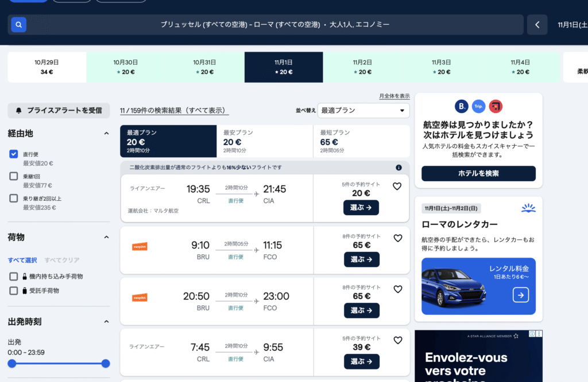Save the 19:35 Ryanair flight with heart icon
The image size is (588, 382).
397,186
